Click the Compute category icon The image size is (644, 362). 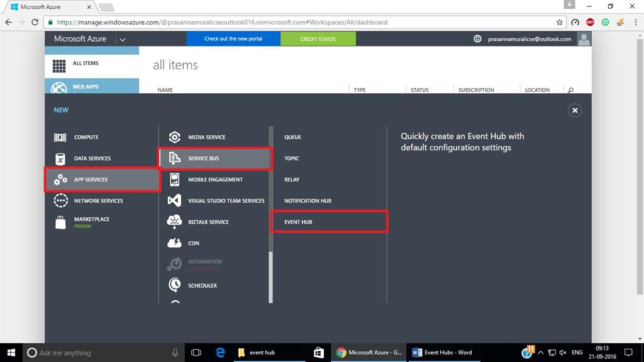[x=60, y=137]
